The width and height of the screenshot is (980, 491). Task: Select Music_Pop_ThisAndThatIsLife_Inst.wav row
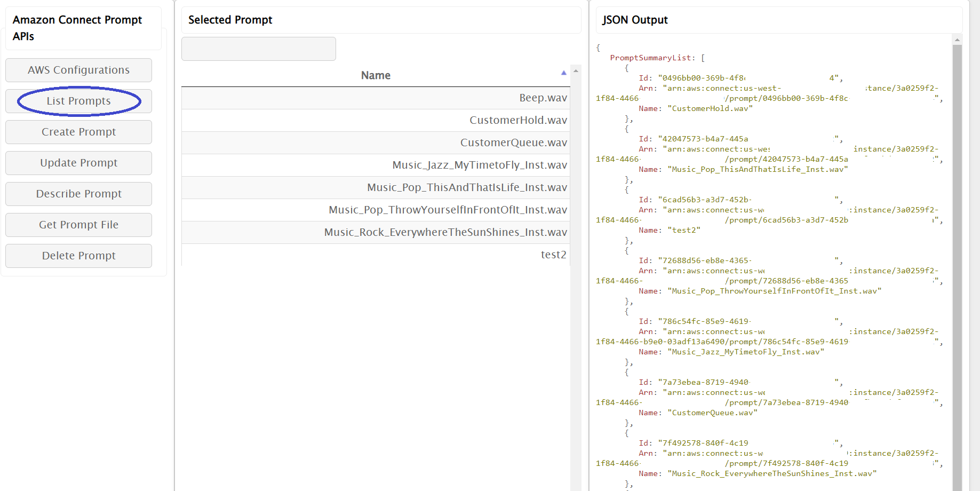376,187
